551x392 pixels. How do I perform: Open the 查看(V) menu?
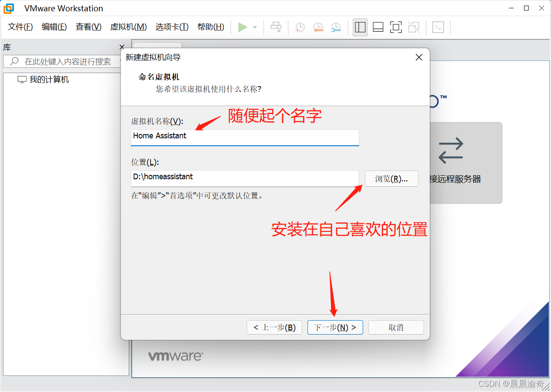click(x=89, y=27)
